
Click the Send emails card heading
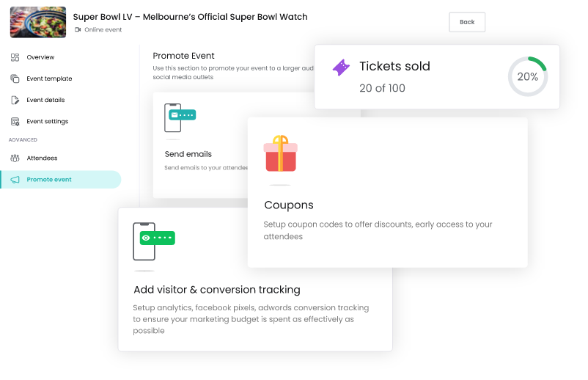point(188,154)
